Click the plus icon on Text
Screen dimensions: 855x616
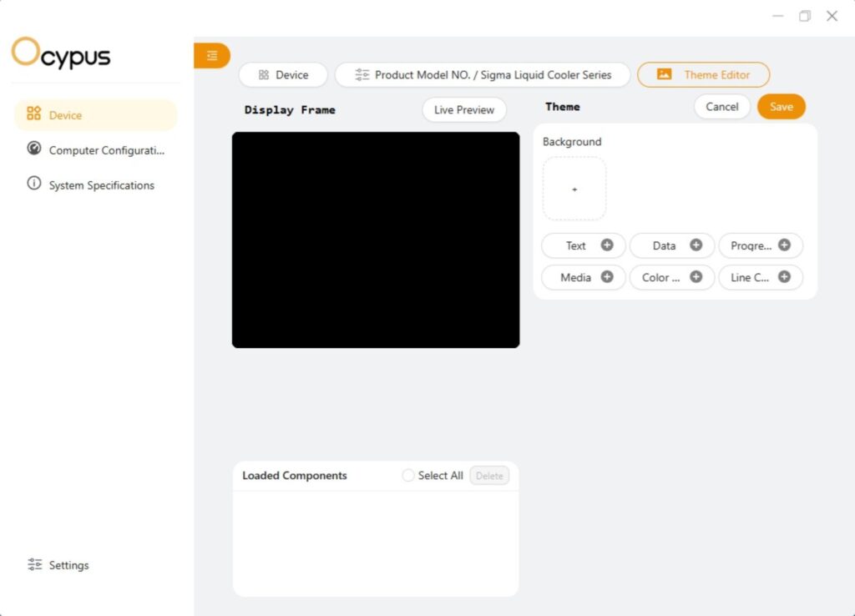(607, 245)
